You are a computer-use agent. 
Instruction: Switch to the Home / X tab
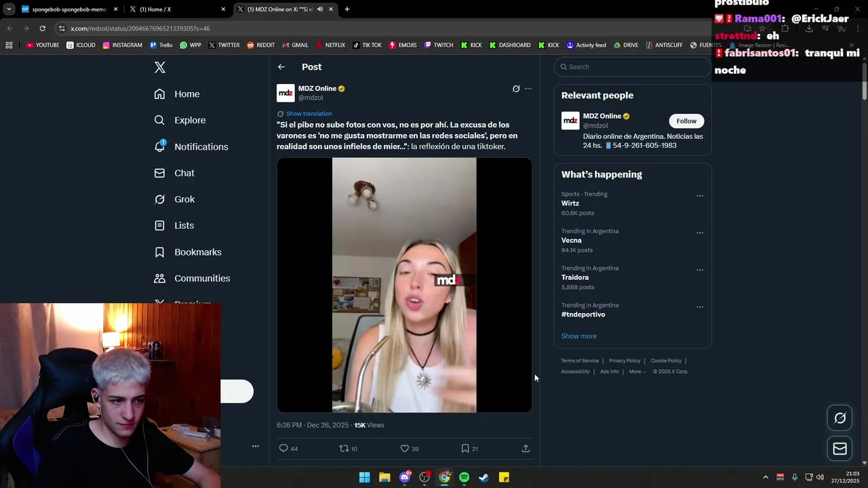click(x=178, y=9)
